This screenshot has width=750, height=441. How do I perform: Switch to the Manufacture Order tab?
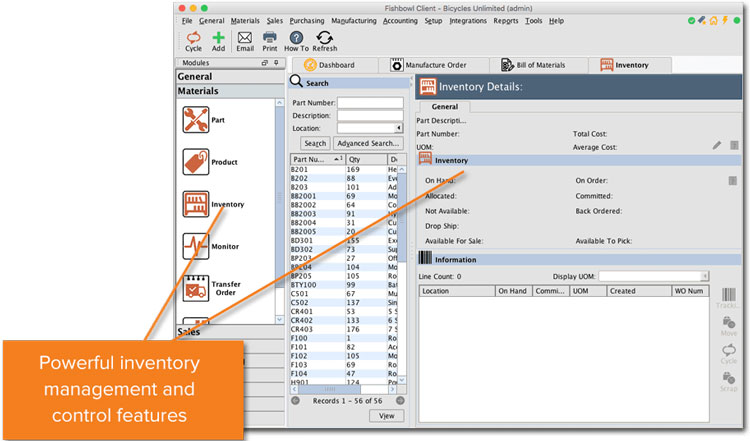click(x=434, y=65)
